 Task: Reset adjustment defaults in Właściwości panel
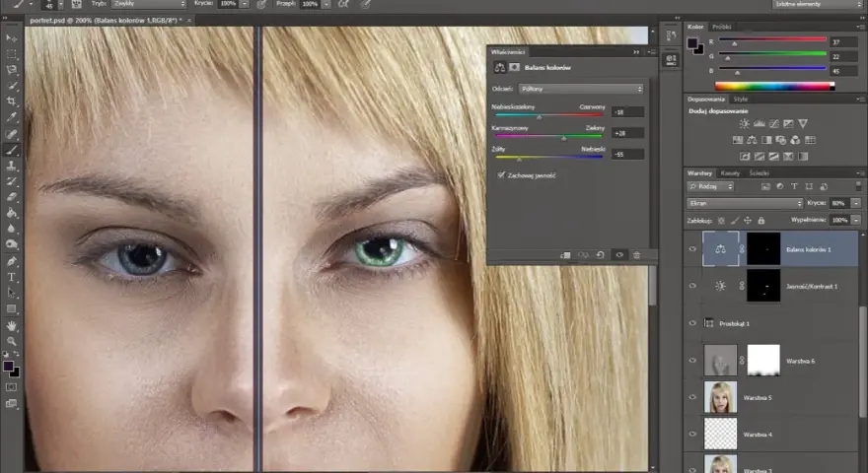point(600,255)
